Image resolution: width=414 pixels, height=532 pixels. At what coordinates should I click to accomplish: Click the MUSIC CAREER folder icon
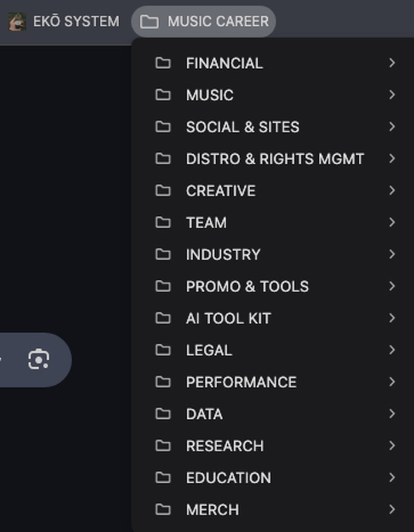(x=149, y=21)
